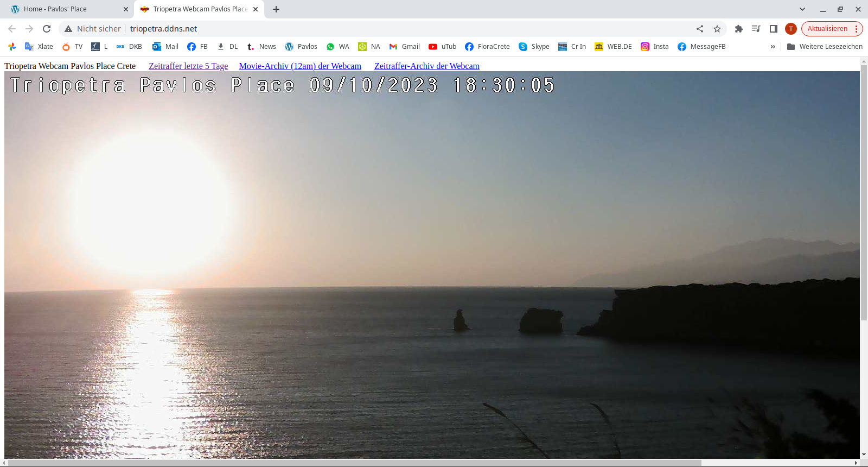This screenshot has height=467, width=868.
Task: Click the address bar URL field
Action: tap(380, 29)
